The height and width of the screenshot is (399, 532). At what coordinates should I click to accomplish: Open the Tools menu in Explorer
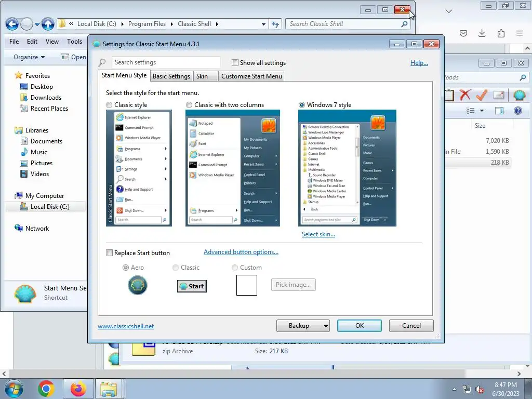[x=74, y=42]
